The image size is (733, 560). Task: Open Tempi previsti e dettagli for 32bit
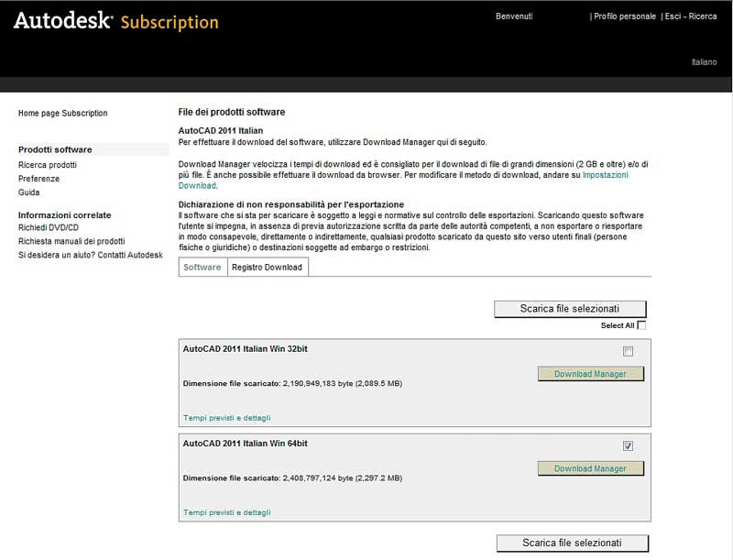tap(226, 418)
